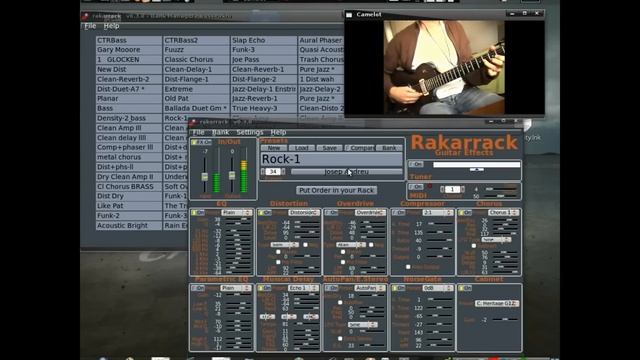This screenshot has width=640, height=360.
Task: Select the Old Pat bank preset
Action: click(196, 99)
